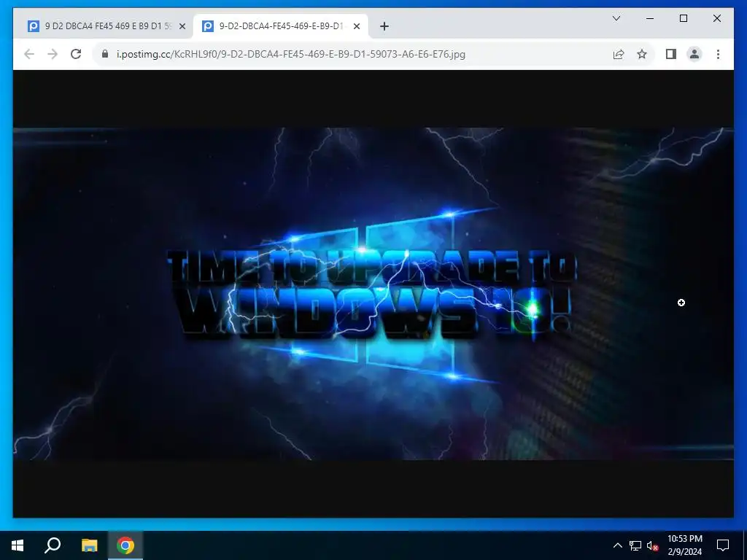This screenshot has width=747, height=560.
Task: Open the tab search chevron
Action: pos(616,18)
